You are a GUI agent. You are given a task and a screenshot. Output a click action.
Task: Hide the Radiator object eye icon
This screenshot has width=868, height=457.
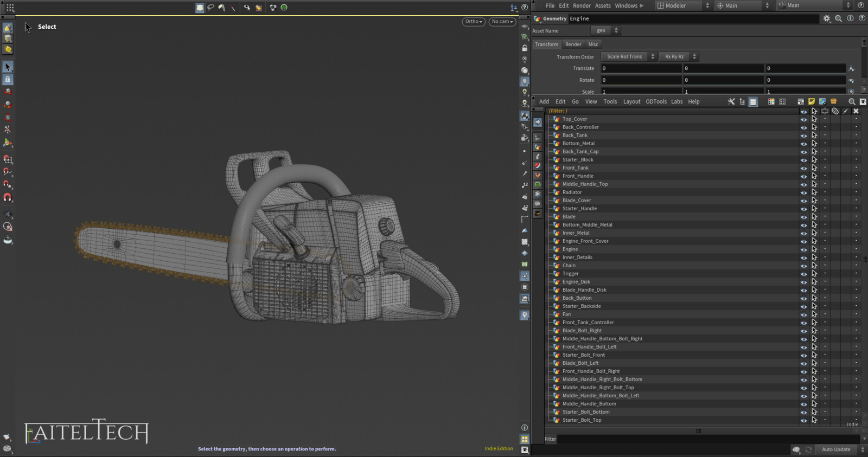tap(803, 192)
